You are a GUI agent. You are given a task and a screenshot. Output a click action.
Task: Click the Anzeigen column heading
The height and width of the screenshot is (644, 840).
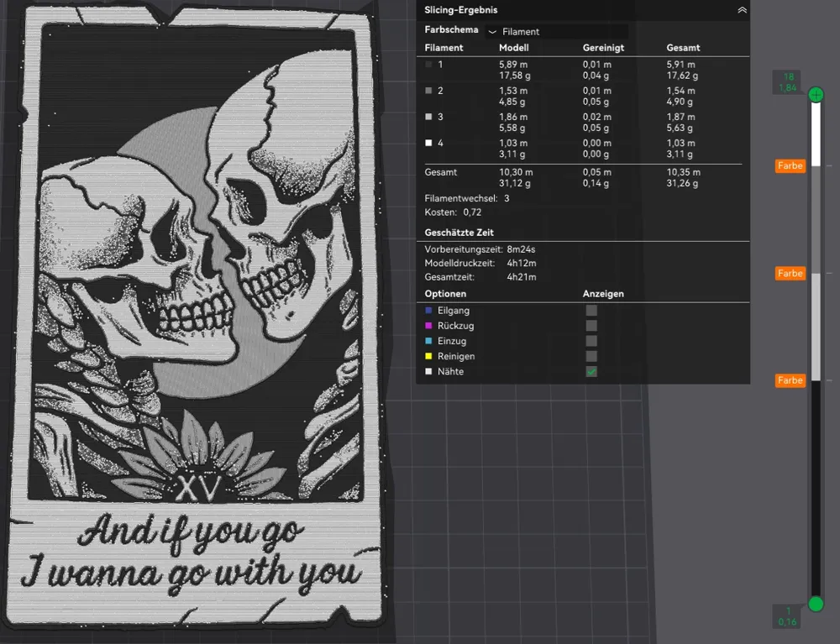click(603, 294)
